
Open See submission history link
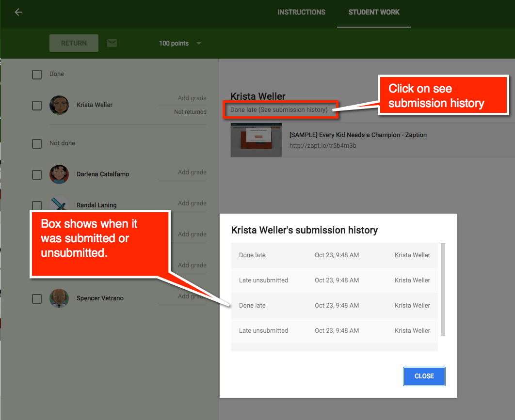293,109
